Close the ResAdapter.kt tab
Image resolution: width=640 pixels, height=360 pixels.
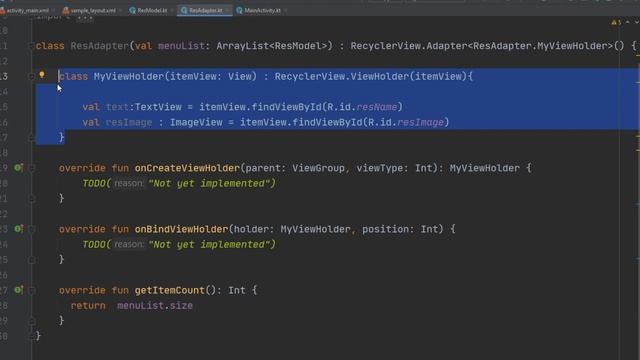228,10
